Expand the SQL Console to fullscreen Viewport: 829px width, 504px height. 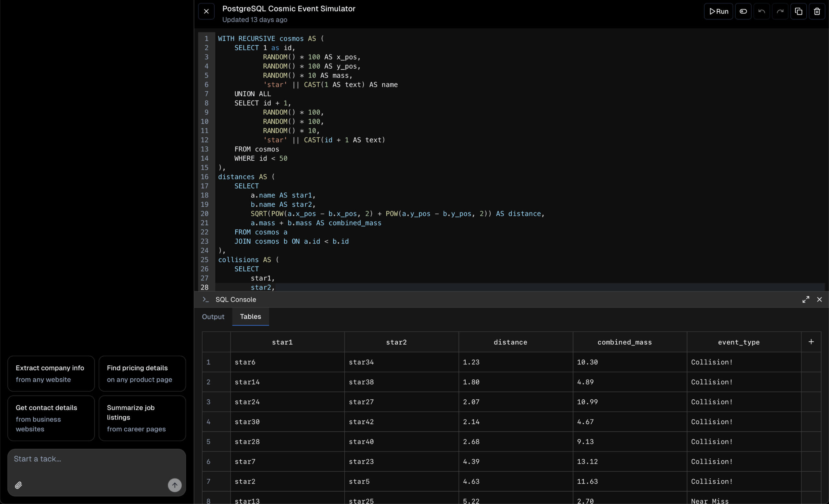[x=805, y=299]
